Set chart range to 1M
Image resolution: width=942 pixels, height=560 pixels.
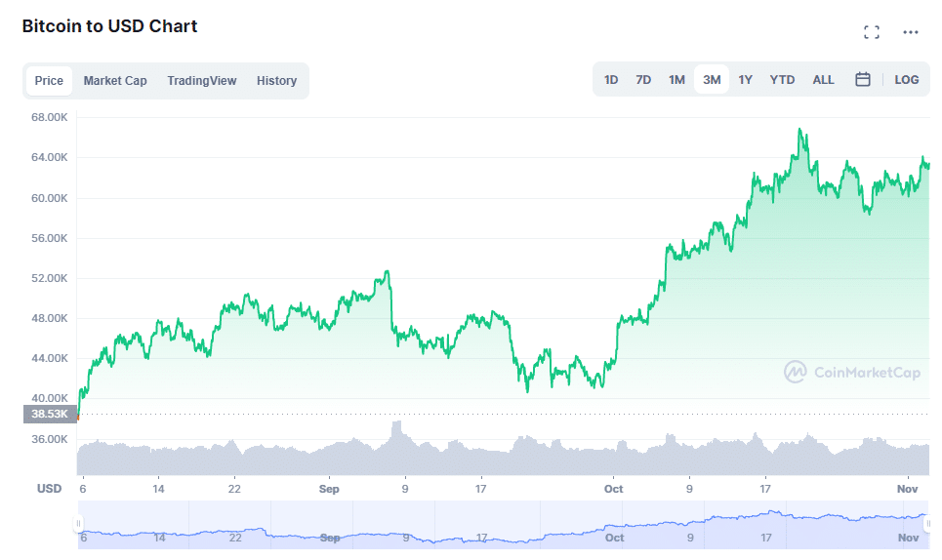[x=676, y=80]
